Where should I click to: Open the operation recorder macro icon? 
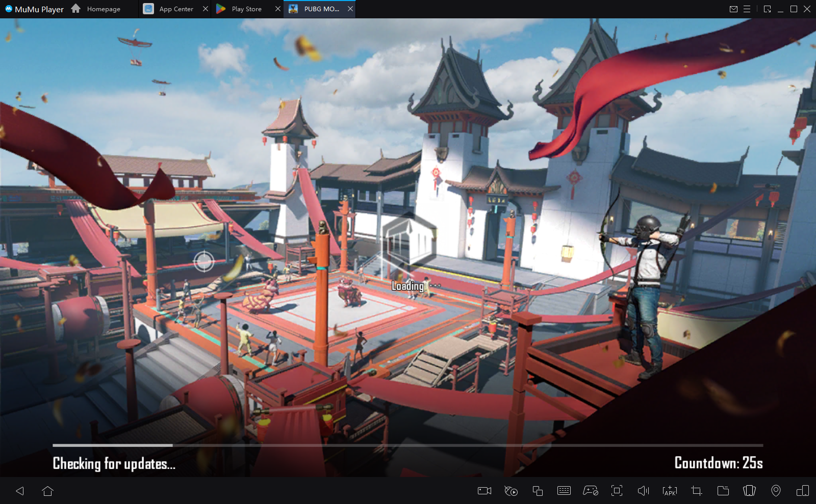point(511,491)
